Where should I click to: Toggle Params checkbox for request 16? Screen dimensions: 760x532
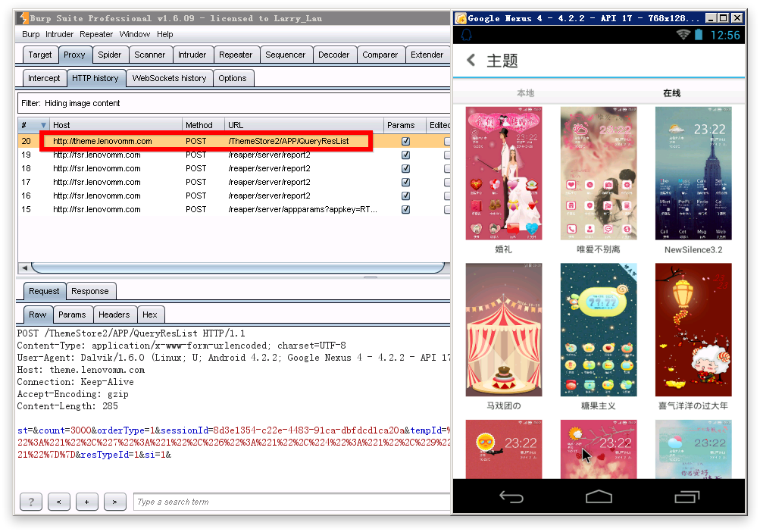point(405,196)
